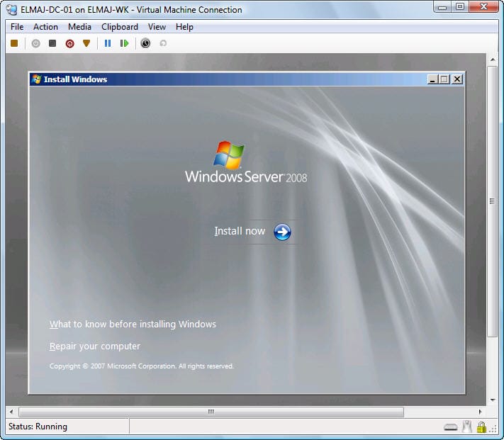Click Repair your computer link
The image size is (504, 440).
(95, 346)
